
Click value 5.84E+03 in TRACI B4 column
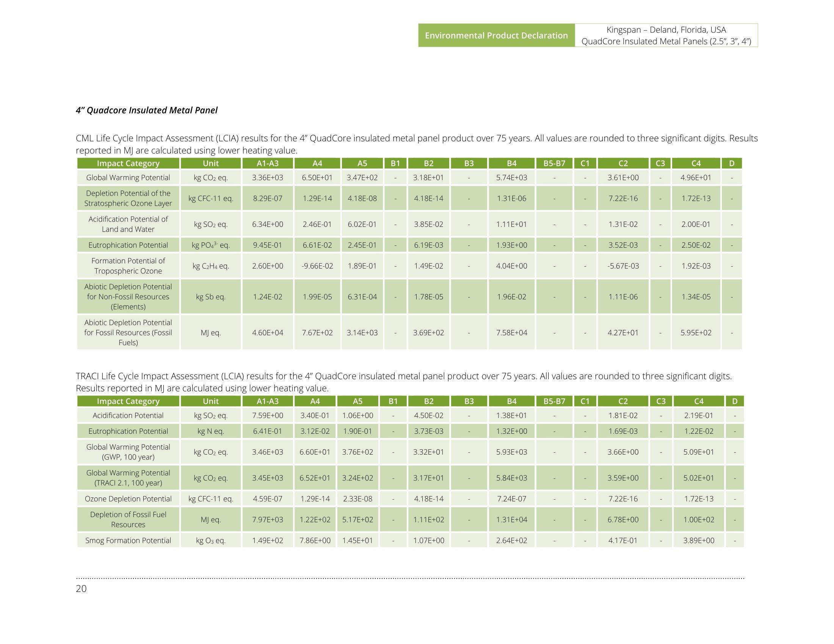click(x=512, y=478)
